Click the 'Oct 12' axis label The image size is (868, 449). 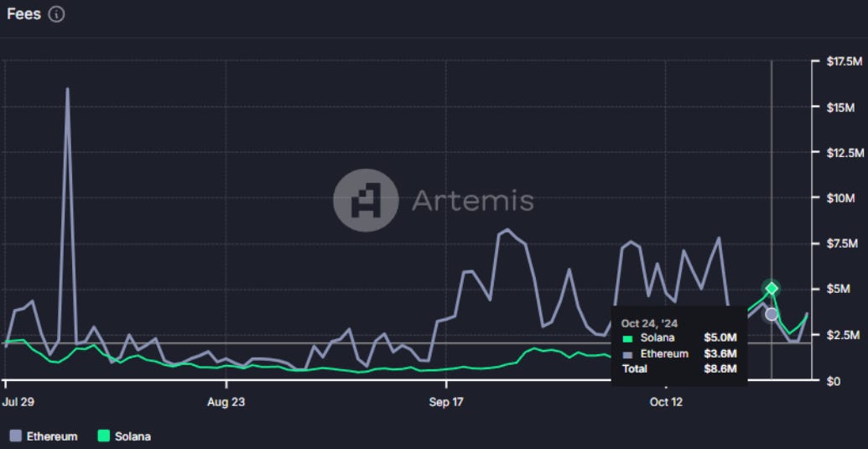[x=666, y=403]
